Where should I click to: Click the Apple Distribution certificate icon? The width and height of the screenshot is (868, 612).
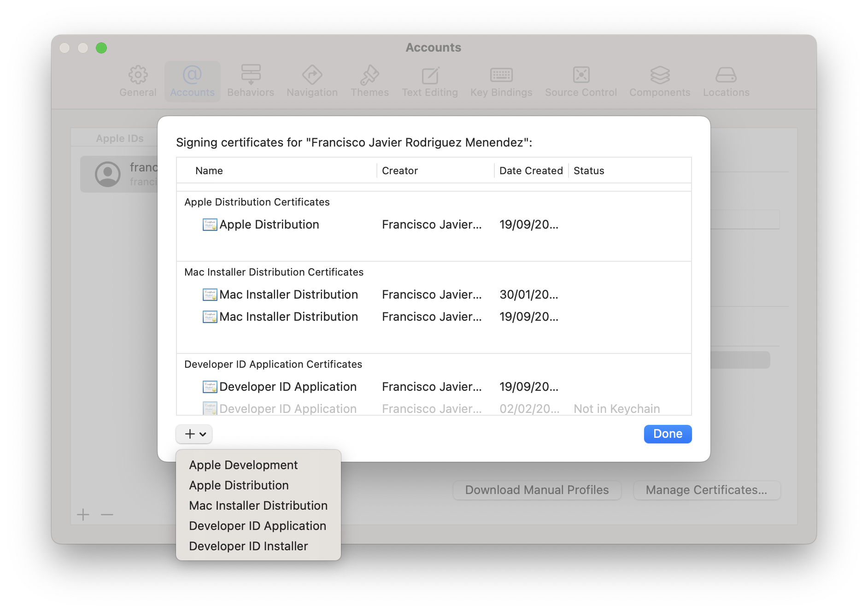(210, 225)
